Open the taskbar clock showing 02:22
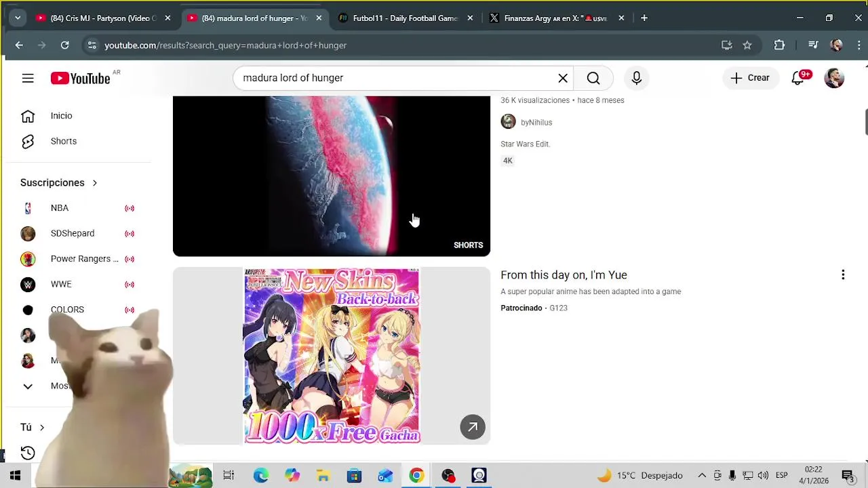The width and height of the screenshot is (868, 488). [813, 475]
